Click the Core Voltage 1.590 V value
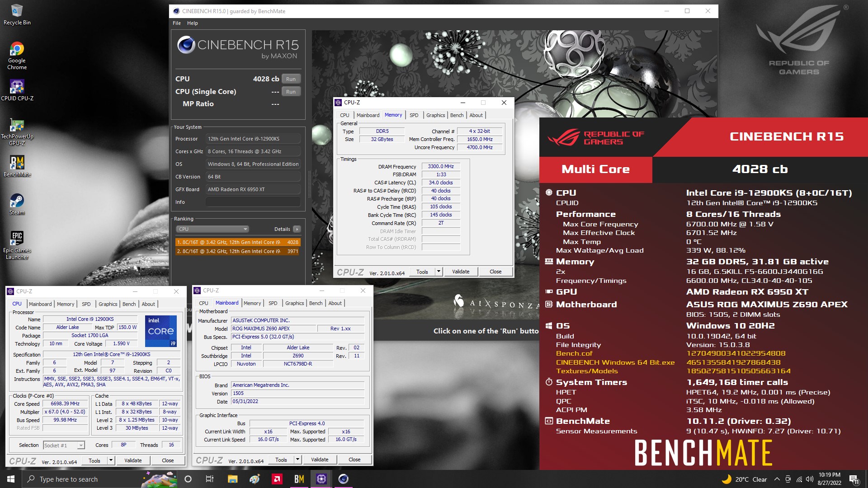This screenshot has width=868, height=488. tap(121, 343)
